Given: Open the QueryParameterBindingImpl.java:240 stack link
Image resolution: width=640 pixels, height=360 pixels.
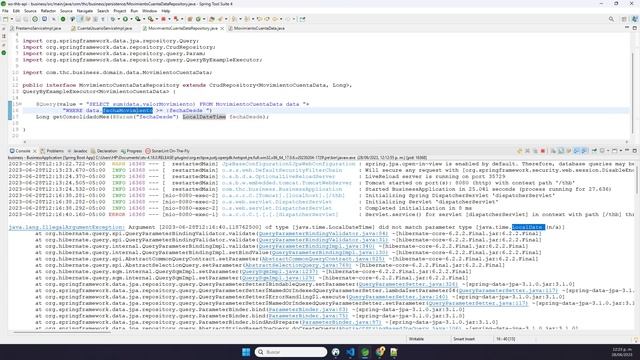Looking at the screenshot, I should (316, 246).
